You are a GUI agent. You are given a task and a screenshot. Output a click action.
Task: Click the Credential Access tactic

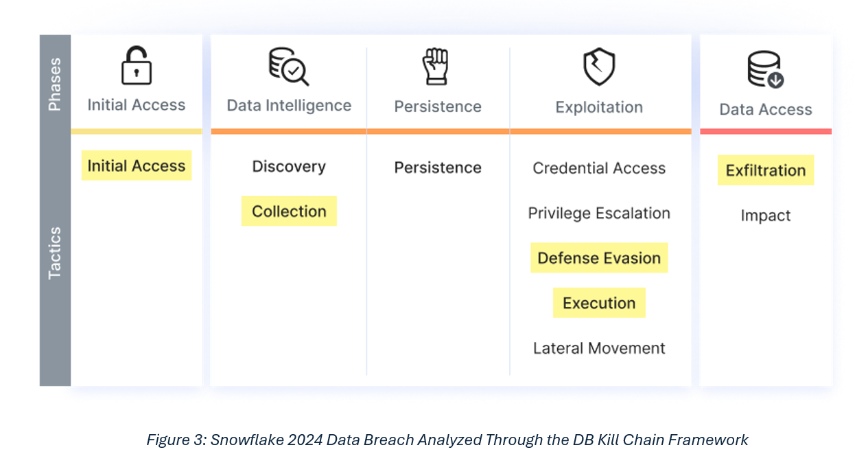[x=599, y=168]
